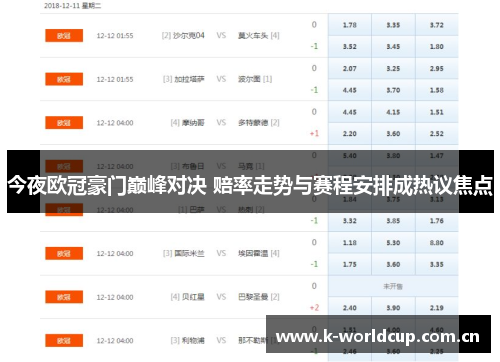Click kickoff time 12-12 04:00 of 摩纳哥 match
The width and height of the screenshot is (500, 362).
click(115, 123)
